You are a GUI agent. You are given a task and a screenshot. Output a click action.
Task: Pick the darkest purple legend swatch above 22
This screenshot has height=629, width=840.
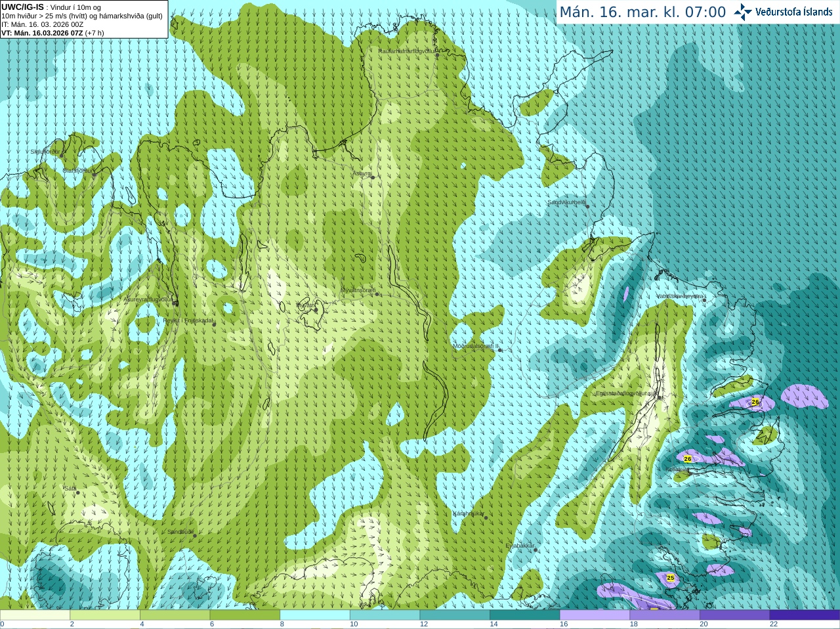pos(805,615)
